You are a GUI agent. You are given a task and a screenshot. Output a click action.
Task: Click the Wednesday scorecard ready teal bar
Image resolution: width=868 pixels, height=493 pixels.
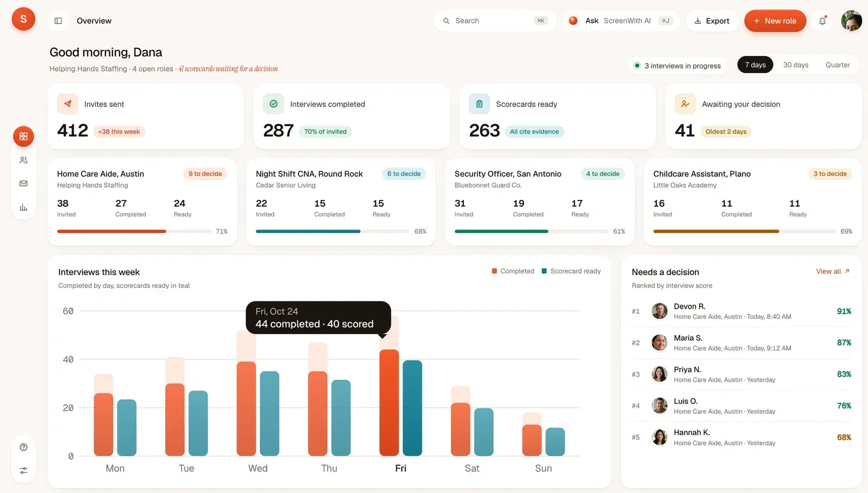[x=270, y=413]
